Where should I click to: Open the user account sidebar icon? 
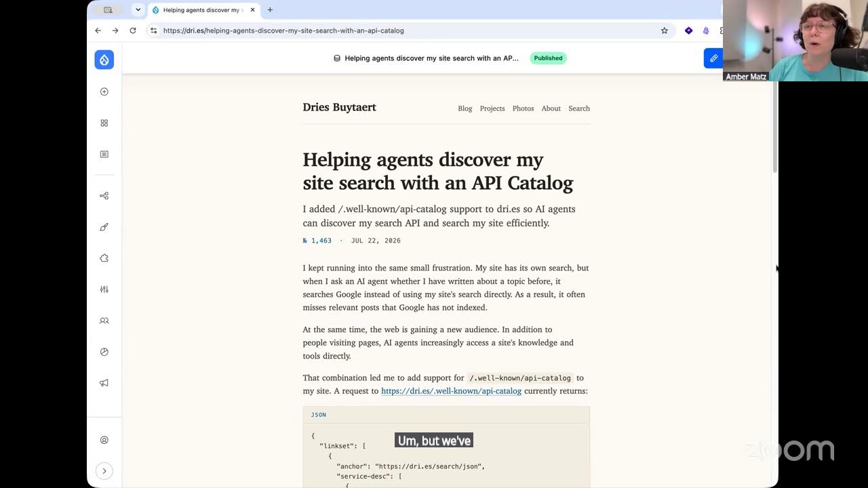[104, 440]
